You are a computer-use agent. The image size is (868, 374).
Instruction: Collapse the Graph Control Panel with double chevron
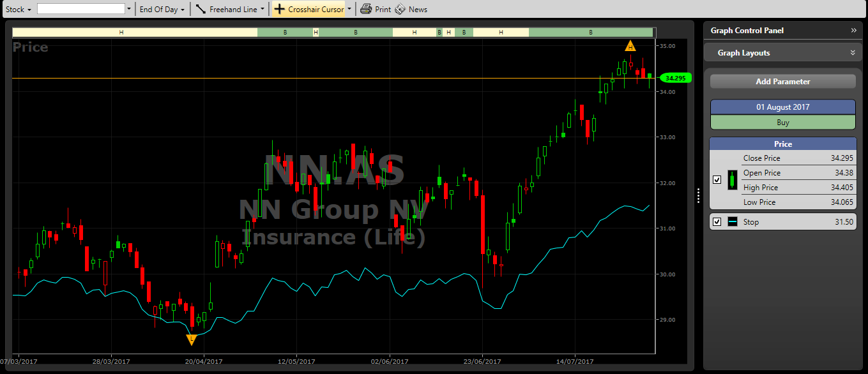pyautogui.click(x=853, y=30)
